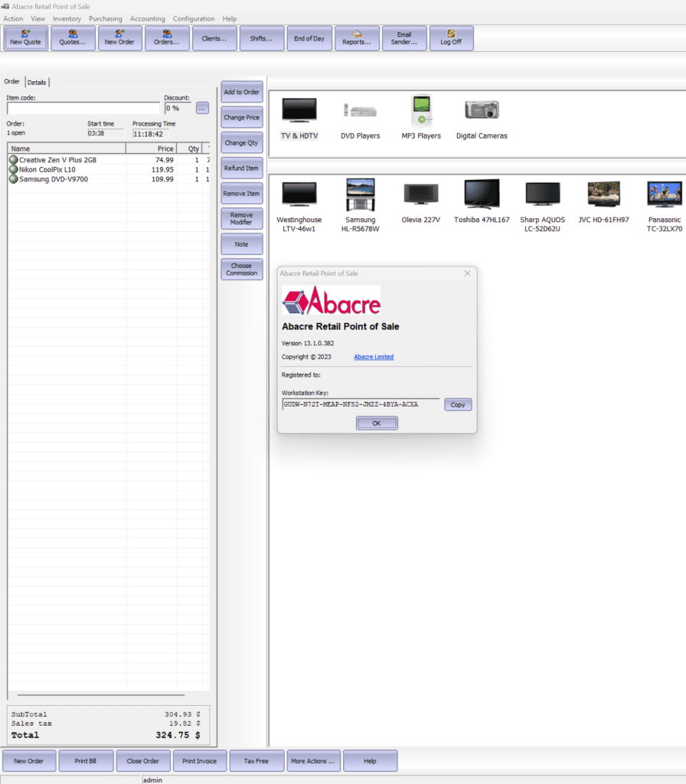Switch to the Details tab
Image resolution: width=686 pixels, height=784 pixels.
click(x=37, y=82)
